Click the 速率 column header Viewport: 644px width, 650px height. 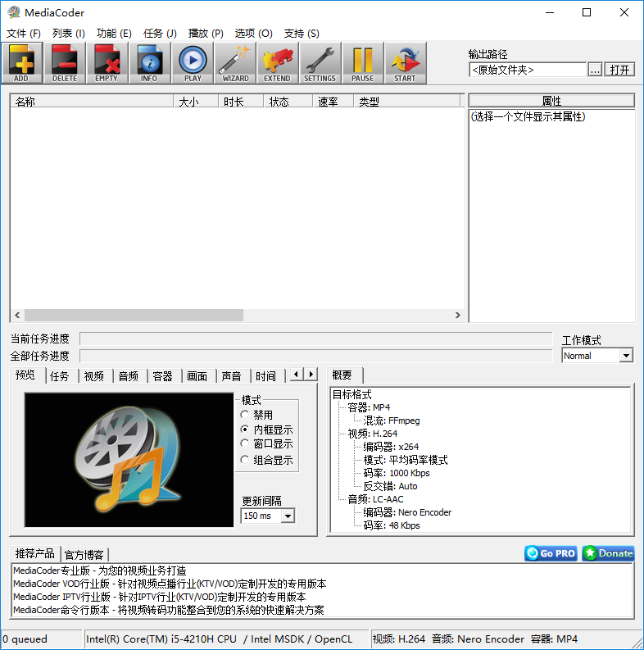pyautogui.click(x=333, y=102)
